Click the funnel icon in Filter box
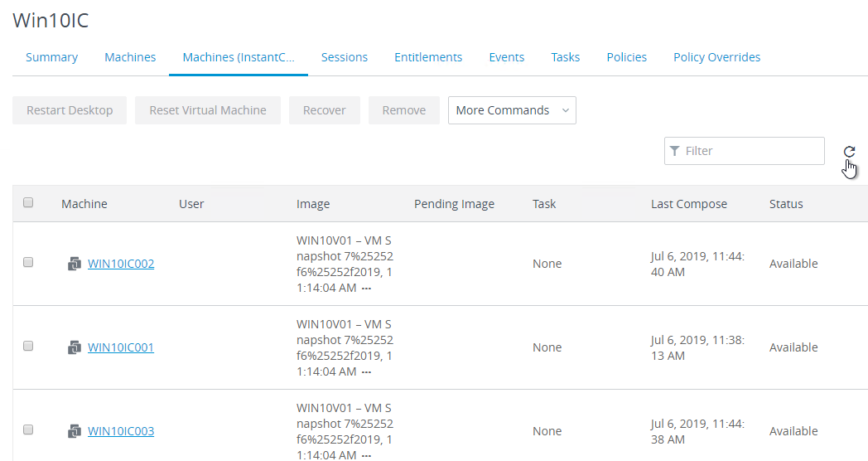The height and width of the screenshot is (461, 868). 674,151
